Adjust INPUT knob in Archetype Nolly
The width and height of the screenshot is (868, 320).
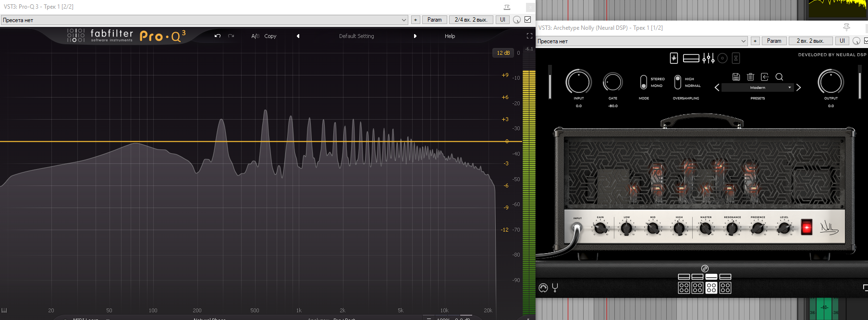tap(578, 82)
